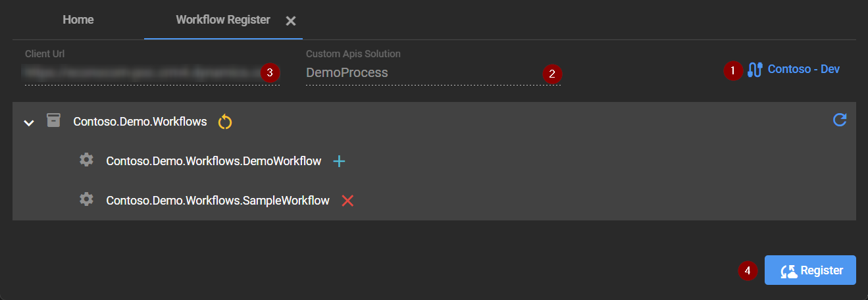Select the Workflow Register tab
The image size is (868, 300).
pyautogui.click(x=222, y=20)
